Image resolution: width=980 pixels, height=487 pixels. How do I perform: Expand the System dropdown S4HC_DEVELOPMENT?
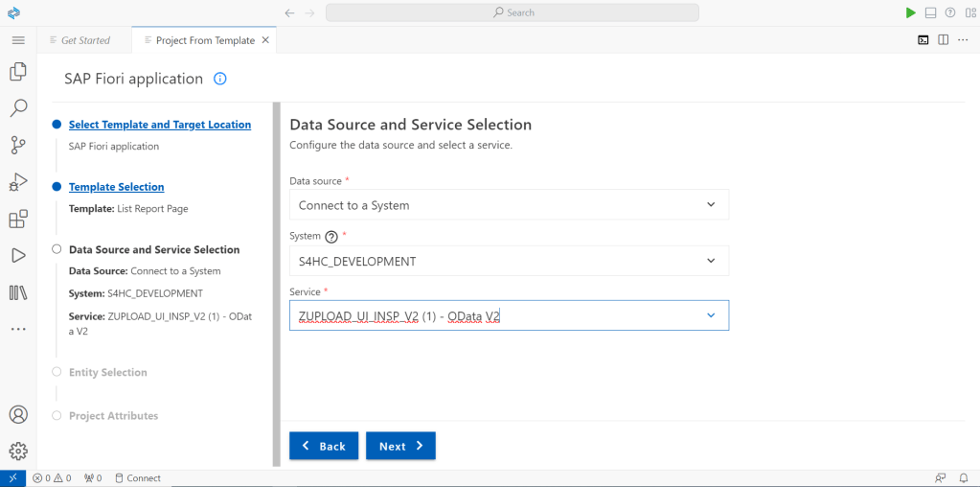710,261
